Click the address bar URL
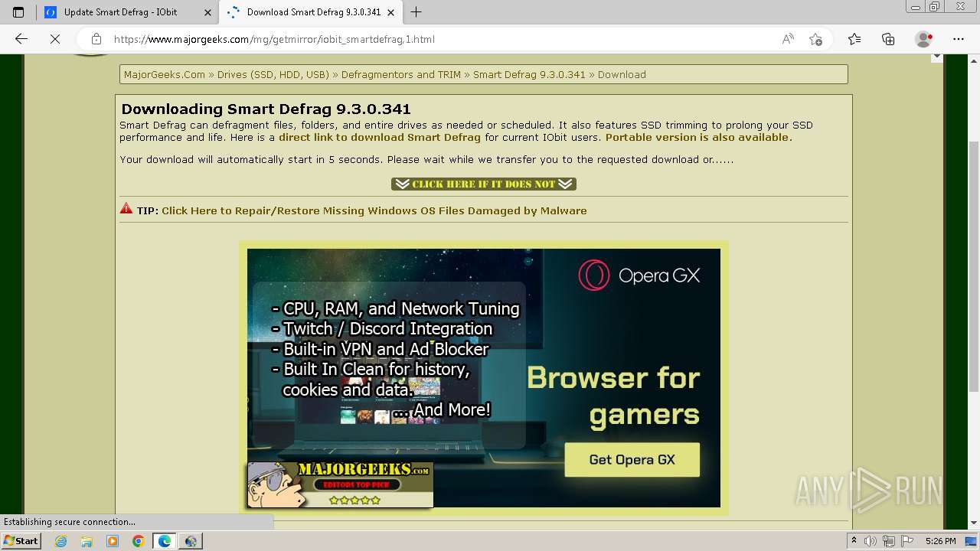Viewport: 980px width, 551px height. [x=274, y=39]
